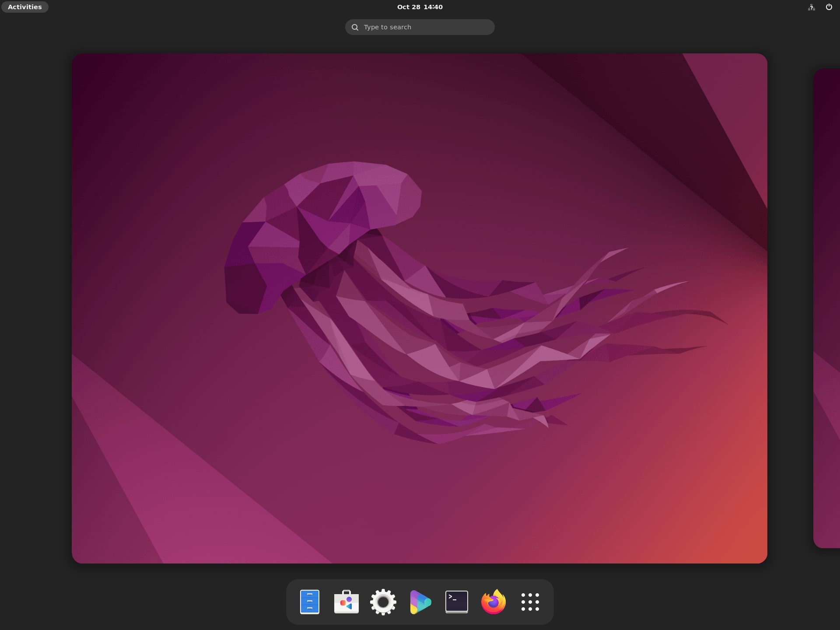Open the network status icon in top bar
Screen dimensions: 840x630
pyautogui.click(x=812, y=7)
